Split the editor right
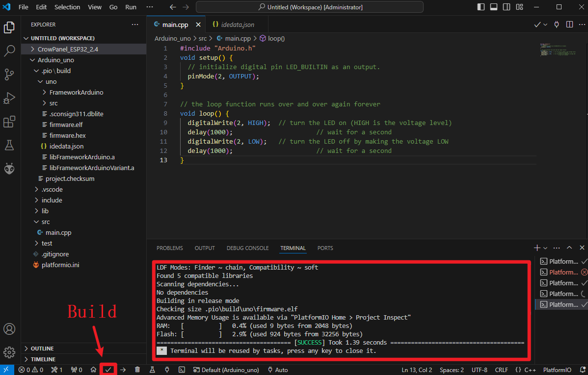 (569, 25)
